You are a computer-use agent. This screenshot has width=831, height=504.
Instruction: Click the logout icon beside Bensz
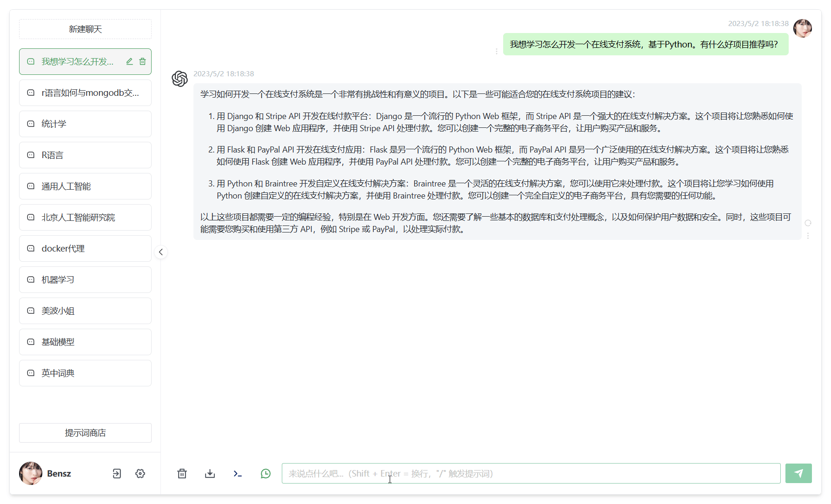116,473
